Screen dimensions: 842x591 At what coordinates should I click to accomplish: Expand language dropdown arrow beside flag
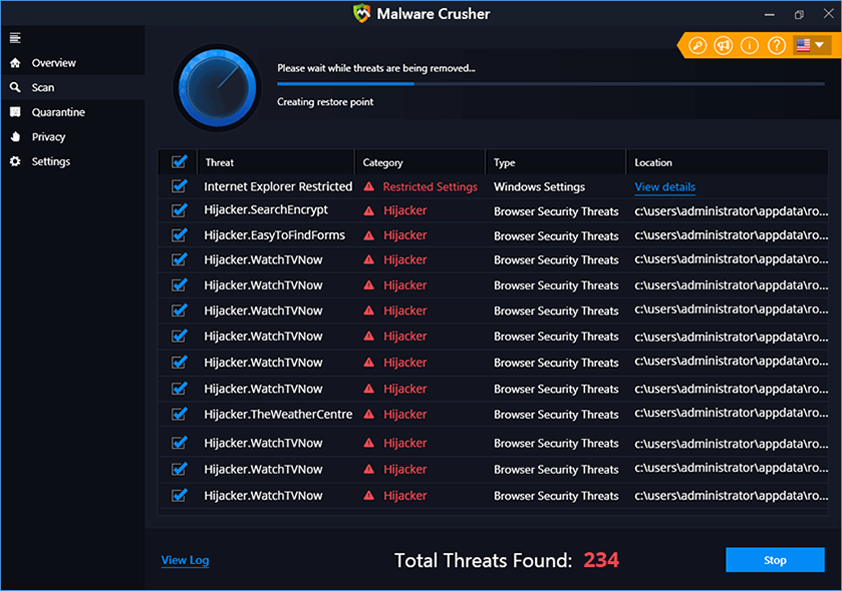coord(819,45)
